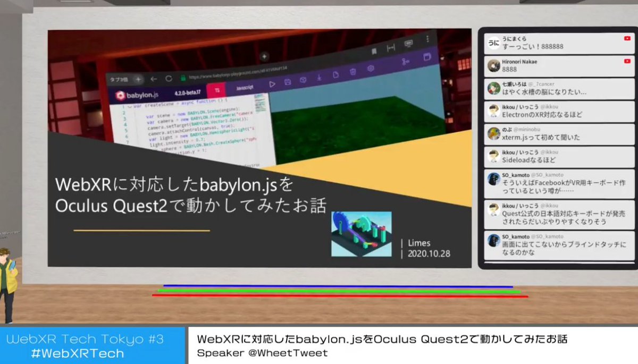Screen dimensions: 638x364
Task: Click the Inspector cube icon in playground toolbar
Action: tap(303, 80)
